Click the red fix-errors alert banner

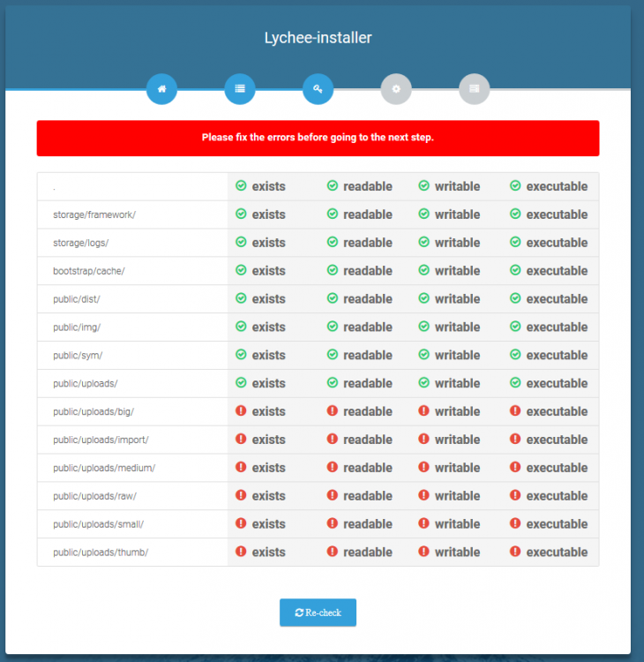pos(318,138)
